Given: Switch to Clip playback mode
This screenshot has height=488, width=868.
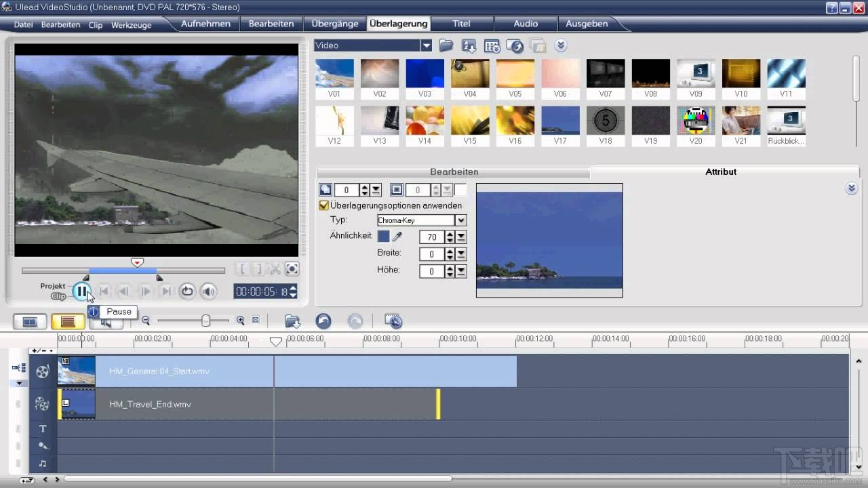Looking at the screenshot, I should pyautogui.click(x=58, y=296).
